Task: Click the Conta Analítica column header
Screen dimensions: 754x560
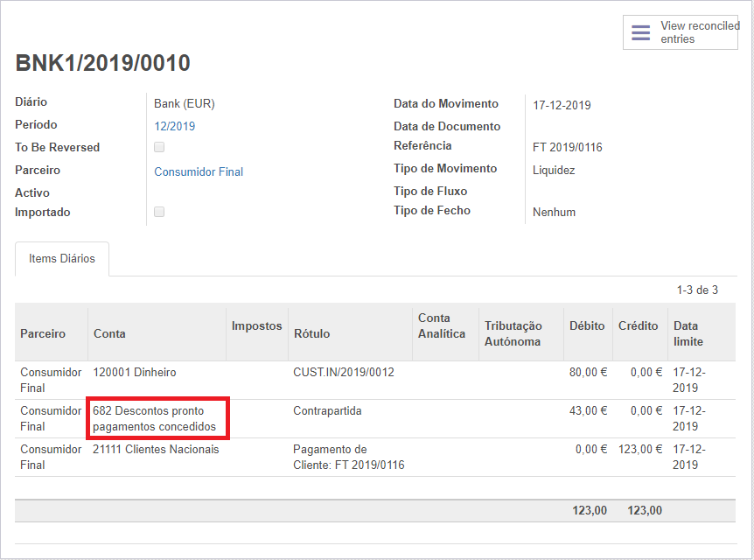Action: click(x=442, y=325)
